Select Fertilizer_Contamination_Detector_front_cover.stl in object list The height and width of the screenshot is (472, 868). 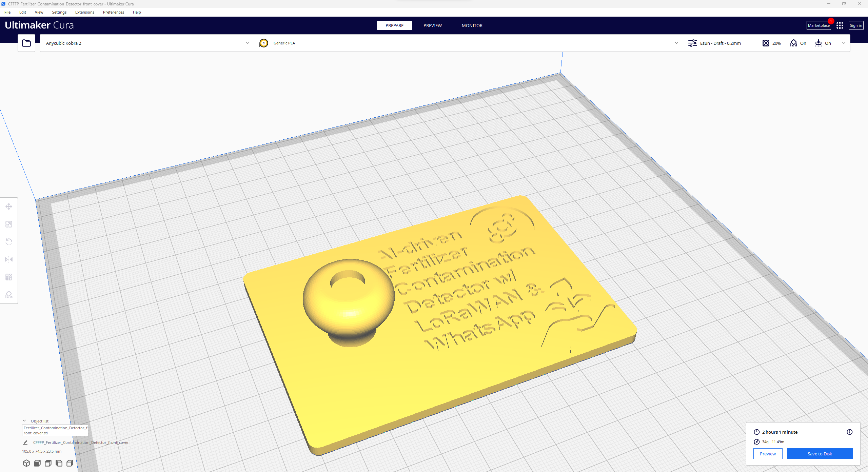(55, 430)
